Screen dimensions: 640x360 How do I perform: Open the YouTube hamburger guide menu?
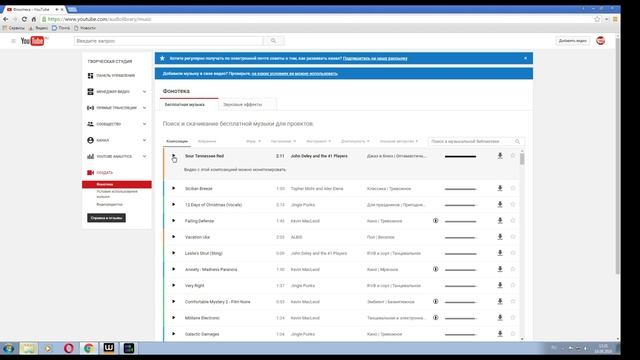click(x=13, y=41)
